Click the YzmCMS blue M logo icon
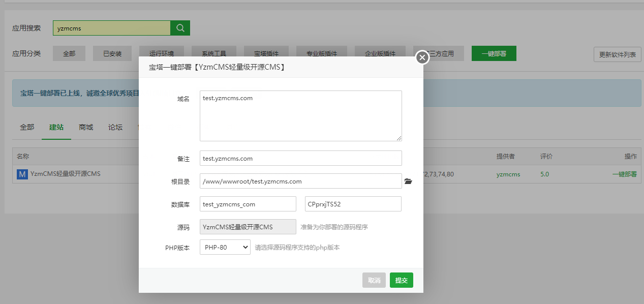 coord(22,174)
